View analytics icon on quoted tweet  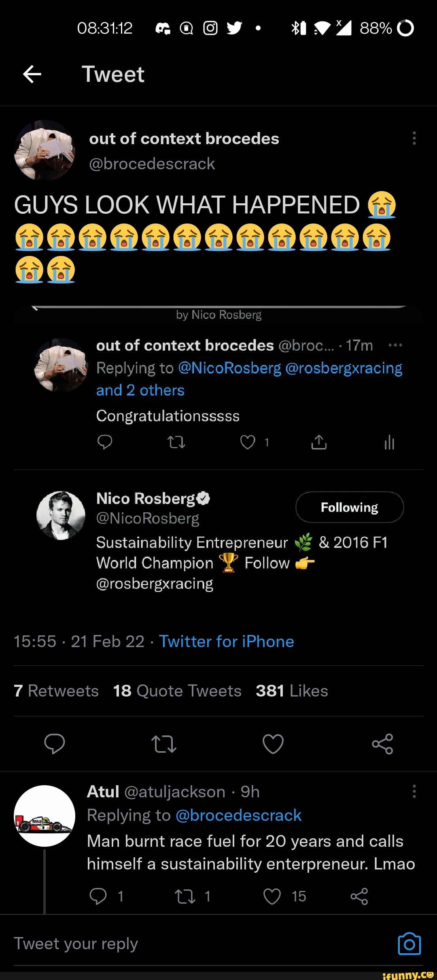[389, 442]
